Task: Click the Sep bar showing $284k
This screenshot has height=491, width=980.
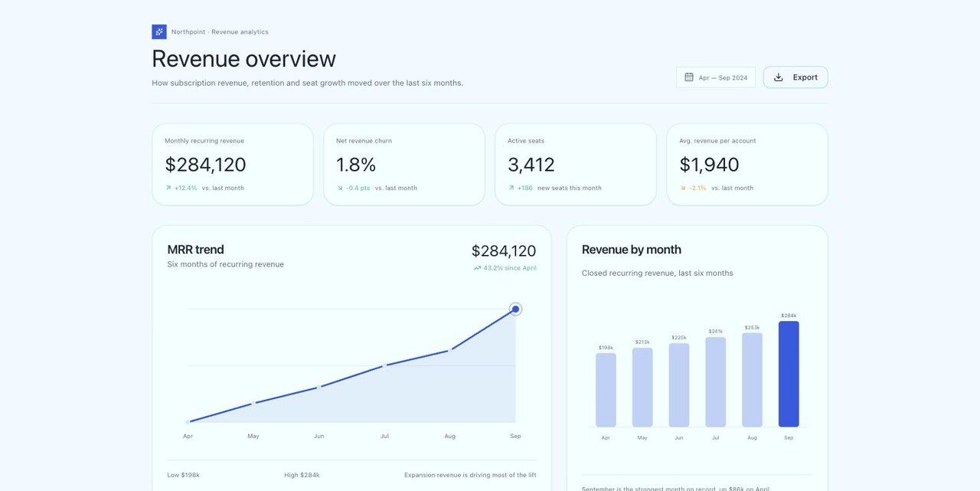Action: click(789, 374)
